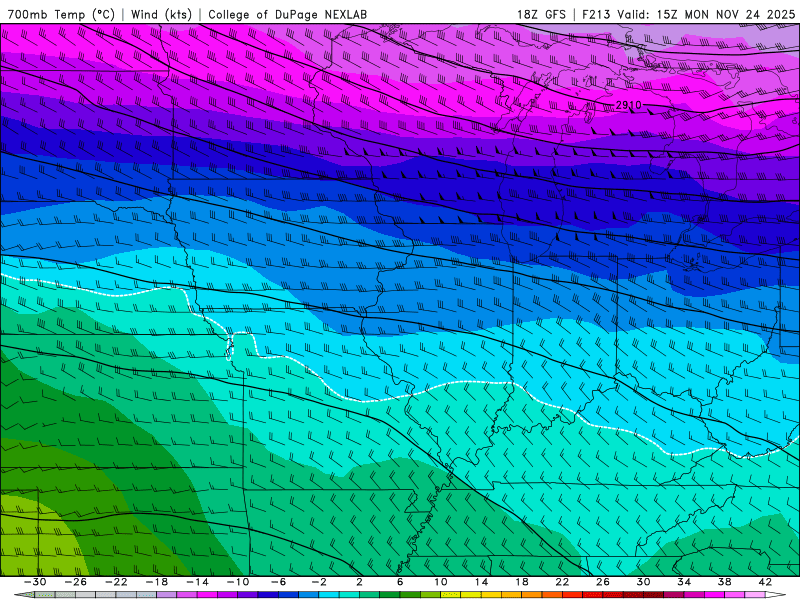Click the magenta swatch below -14 on colorbar
The width and height of the screenshot is (800, 600).
pyautogui.click(x=207, y=595)
